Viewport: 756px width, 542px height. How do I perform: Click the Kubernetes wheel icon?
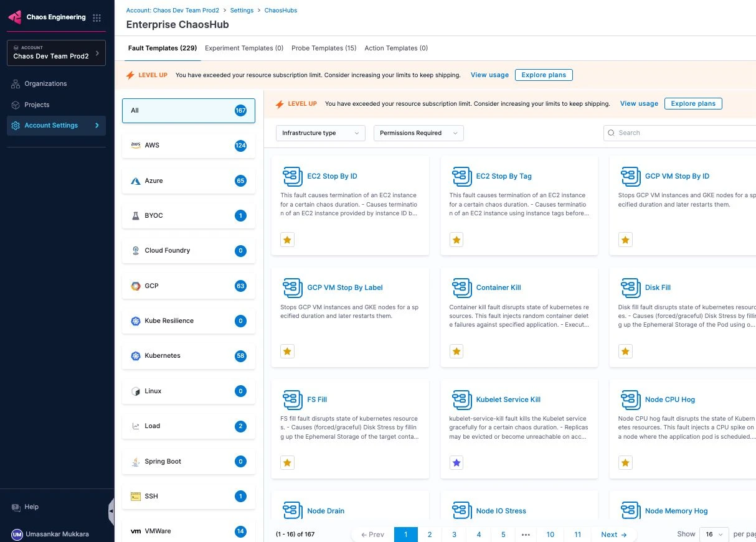[136, 356]
